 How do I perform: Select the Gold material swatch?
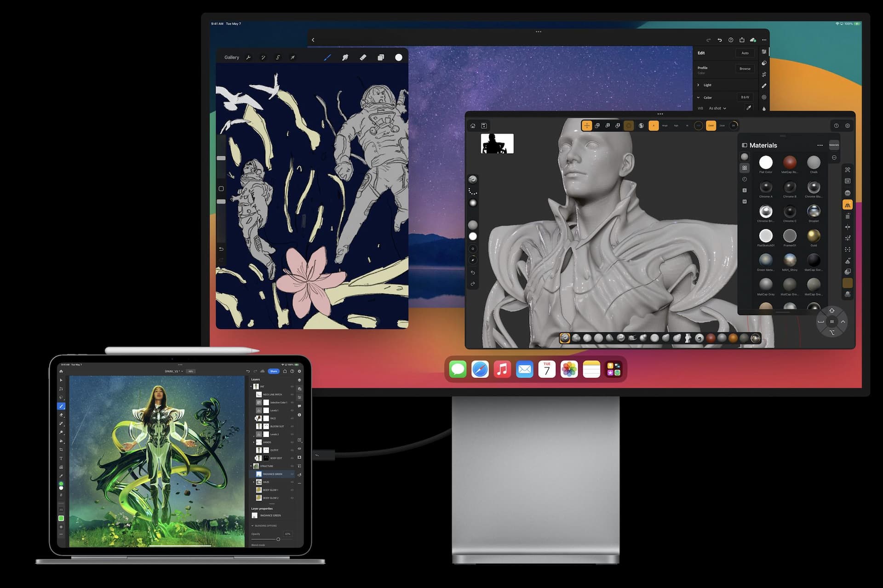click(x=813, y=236)
